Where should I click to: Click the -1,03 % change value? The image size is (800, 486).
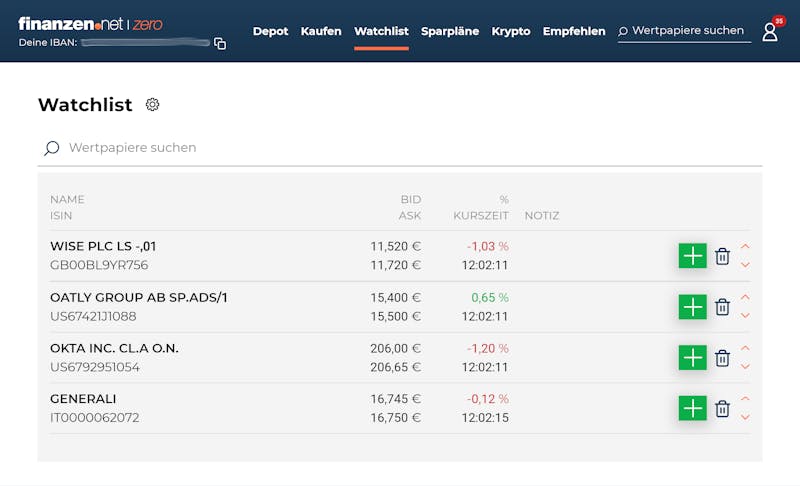click(488, 246)
